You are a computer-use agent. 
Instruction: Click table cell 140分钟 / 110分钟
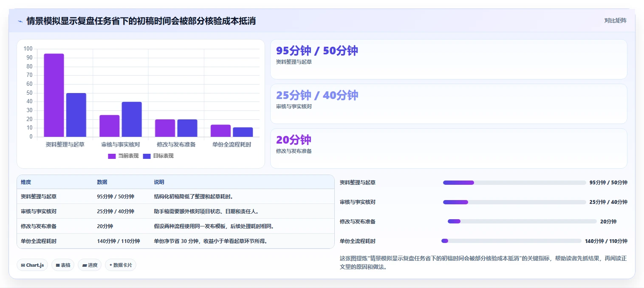(x=119, y=241)
